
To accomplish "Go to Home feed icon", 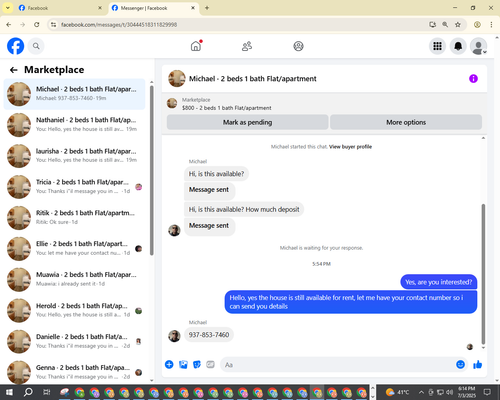I will pos(196,46).
